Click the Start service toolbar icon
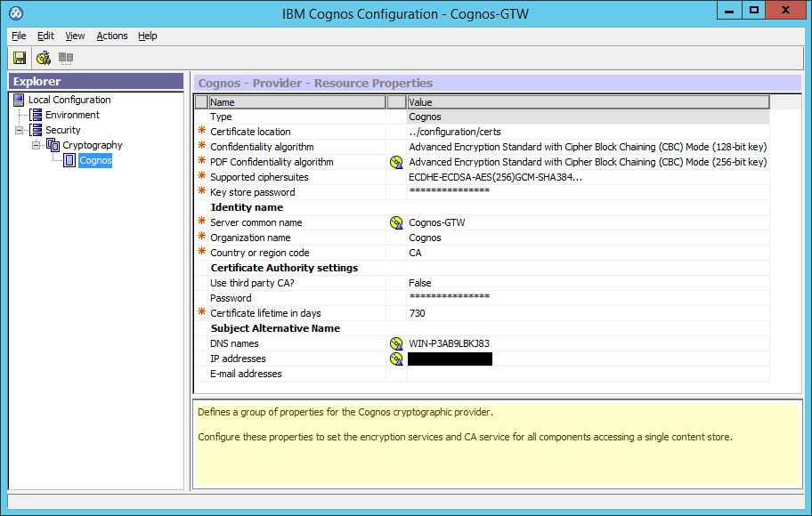Image resolution: width=812 pixels, height=516 pixels. [66, 58]
